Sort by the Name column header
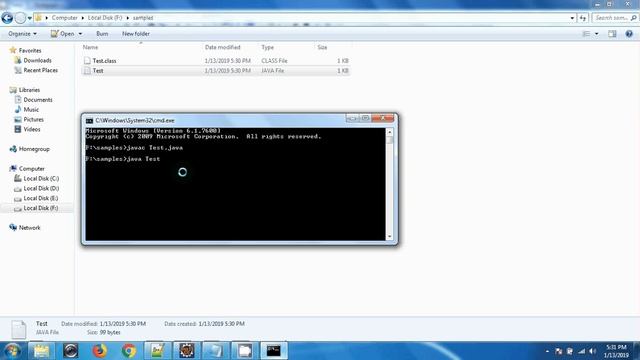The height and width of the screenshot is (360, 640). pyautogui.click(x=90, y=47)
